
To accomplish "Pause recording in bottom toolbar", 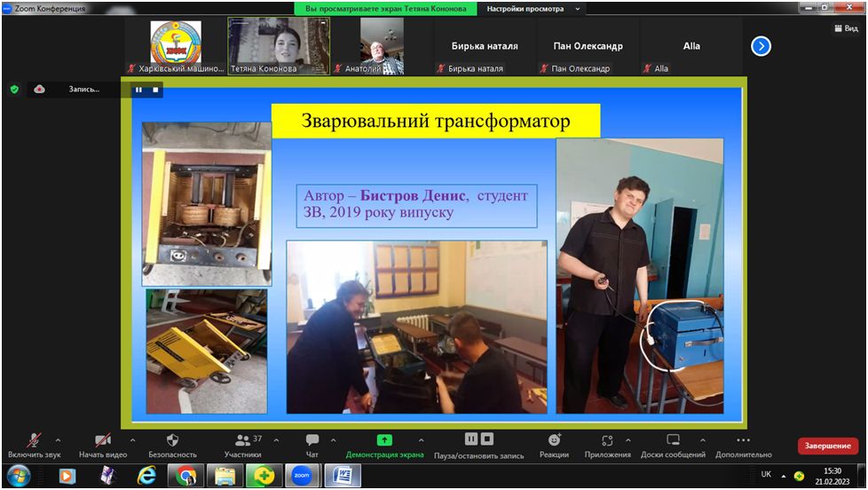I will [x=470, y=439].
